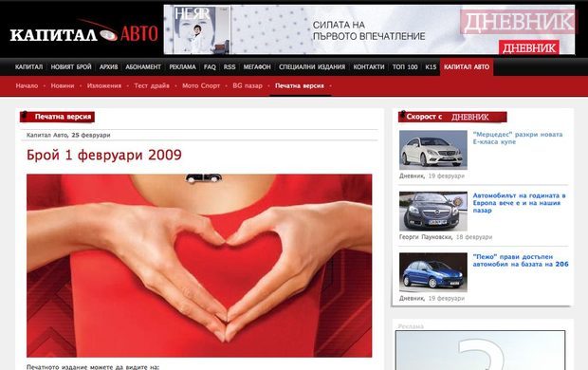Open the dark Opel car thumbnail
The height and width of the screenshot is (370, 588).
pyautogui.click(x=433, y=211)
